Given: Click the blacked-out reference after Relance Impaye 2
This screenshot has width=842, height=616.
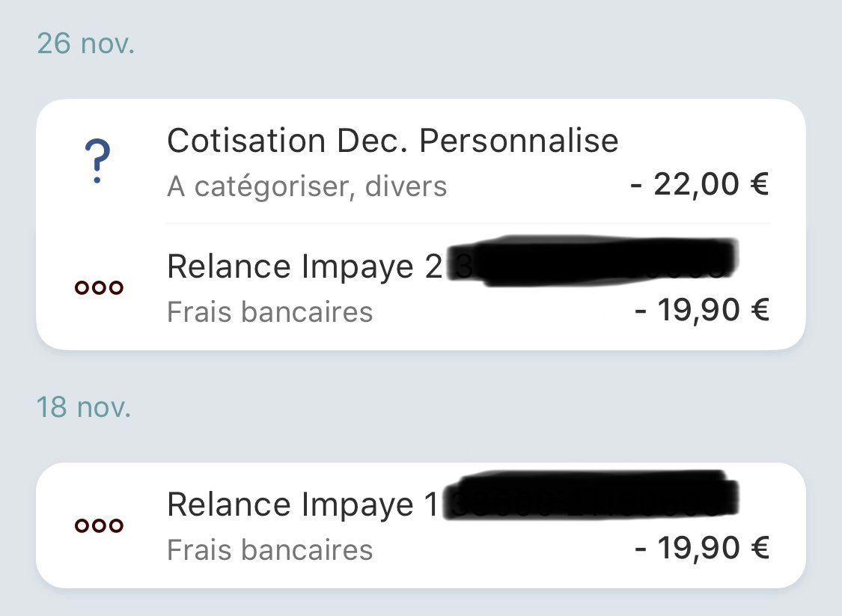Looking at the screenshot, I should coord(591,263).
